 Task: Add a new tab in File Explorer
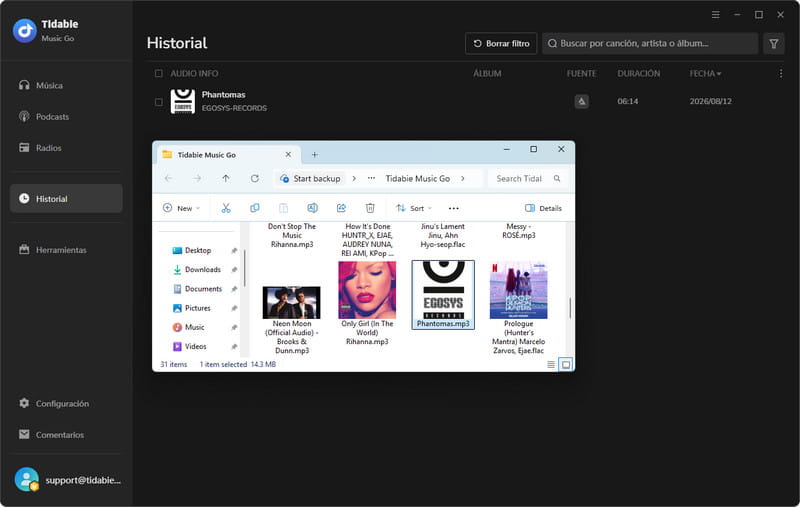314,155
